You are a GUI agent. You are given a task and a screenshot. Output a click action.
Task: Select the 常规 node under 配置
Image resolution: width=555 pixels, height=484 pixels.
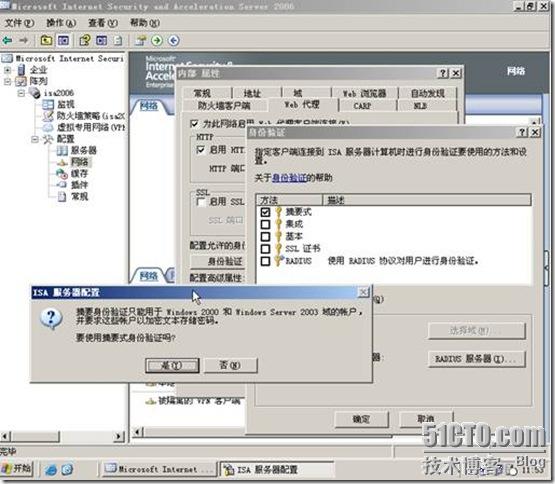click(79, 197)
